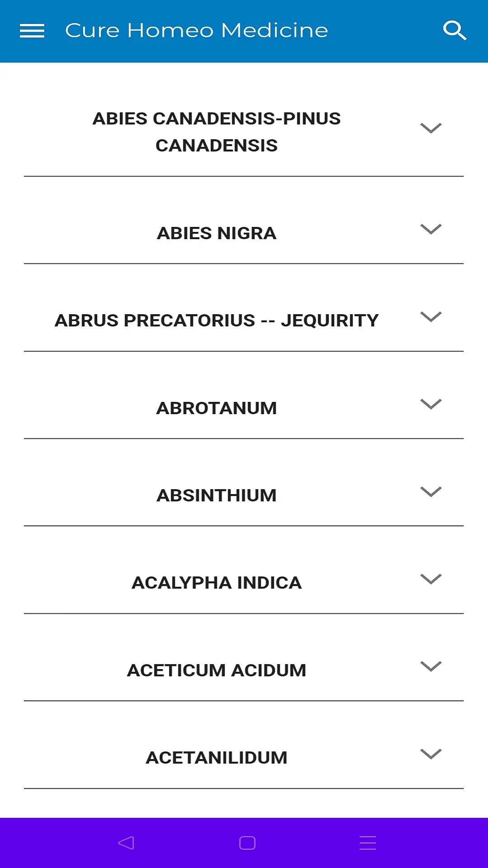The image size is (488, 868).
Task: Open Android recent apps menu icon
Action: [368, 843]
